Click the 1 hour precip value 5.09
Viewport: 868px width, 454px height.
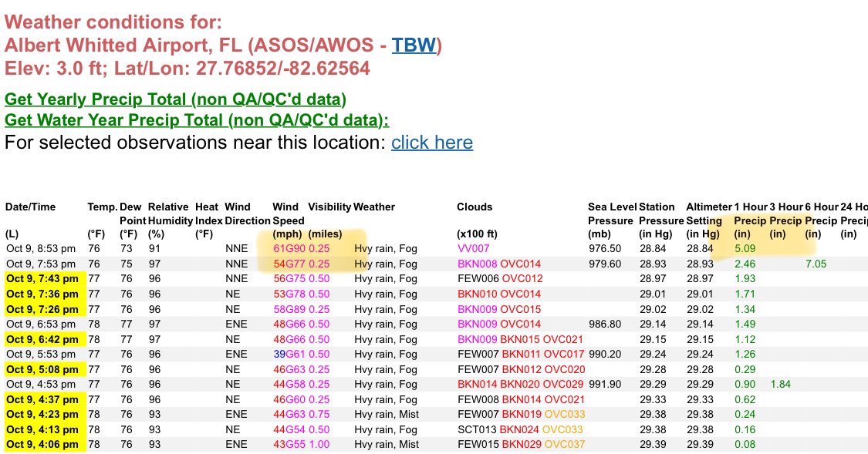click(745, 249)
